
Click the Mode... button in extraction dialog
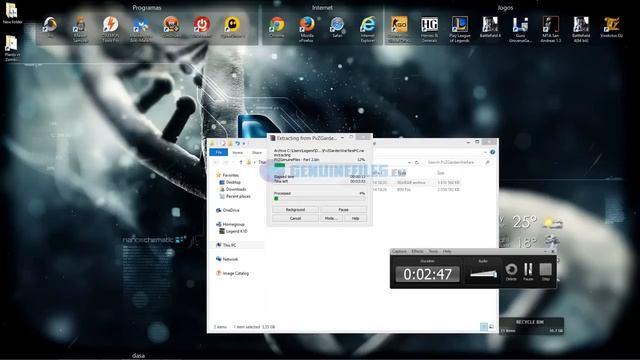click(331, 218)
